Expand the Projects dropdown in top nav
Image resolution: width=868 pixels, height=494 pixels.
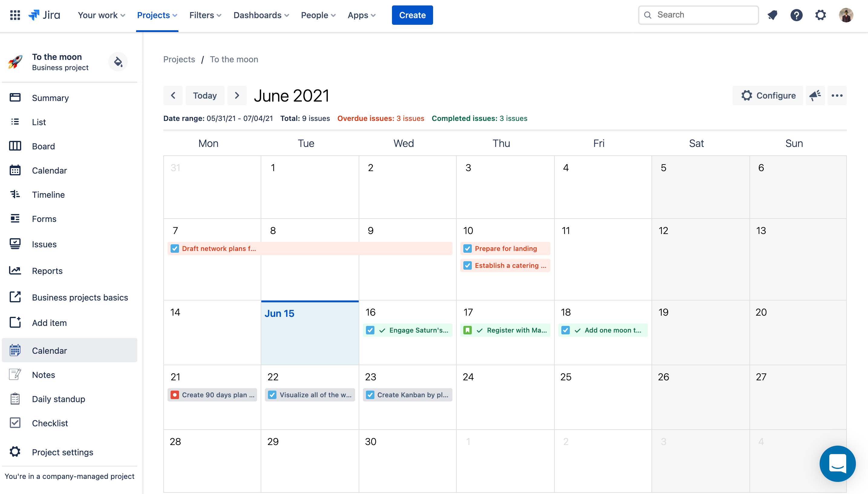coord(157,15)
